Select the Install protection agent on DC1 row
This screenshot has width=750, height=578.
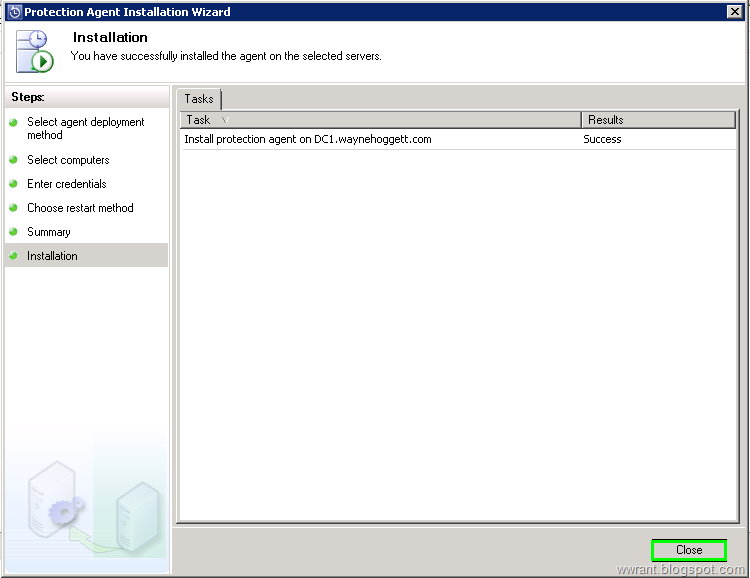coord(458,139)
